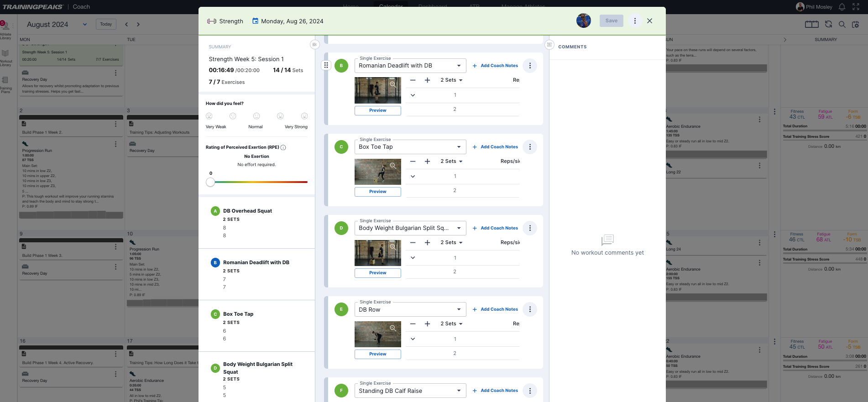Select the Normal feeling face

(256, 116)
